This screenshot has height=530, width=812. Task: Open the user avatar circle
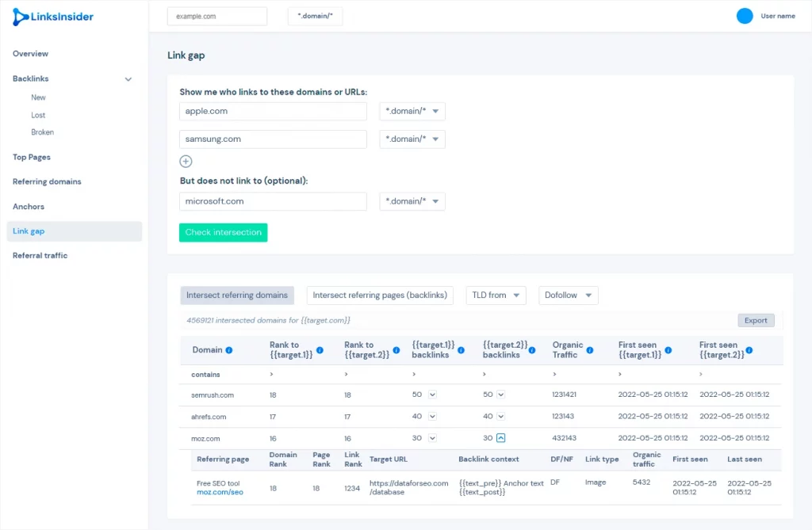[x=745, y=16]
